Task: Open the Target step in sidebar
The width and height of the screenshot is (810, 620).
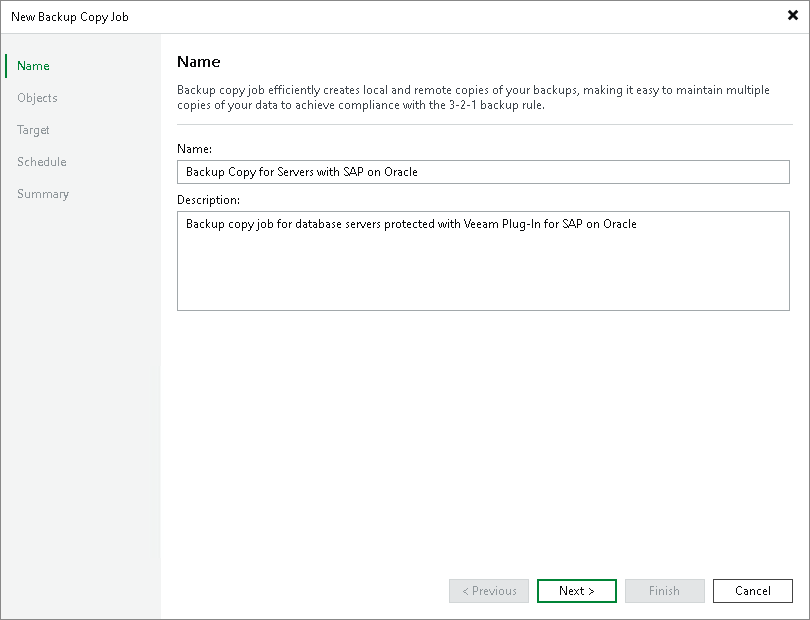Action: [x=33, y=130]
